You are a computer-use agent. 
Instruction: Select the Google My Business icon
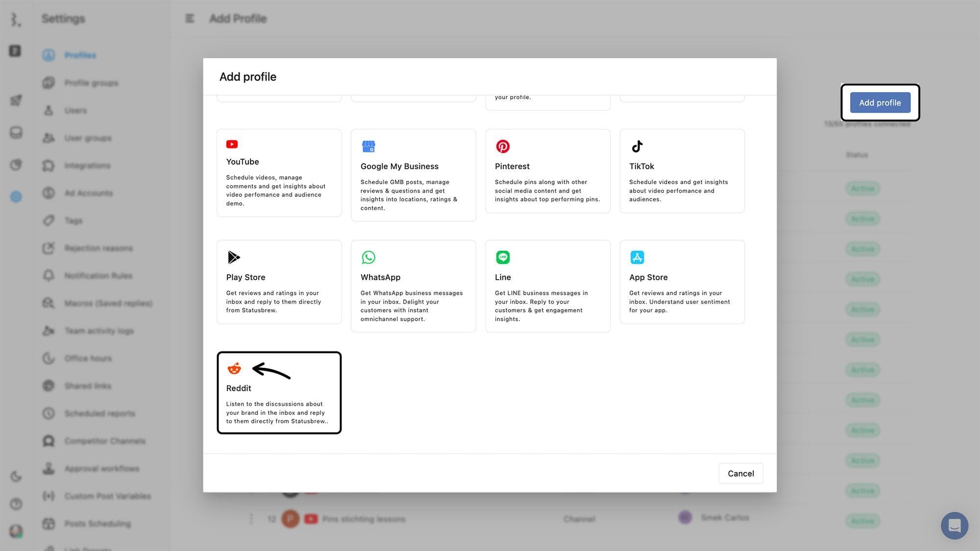click(368, 146)
